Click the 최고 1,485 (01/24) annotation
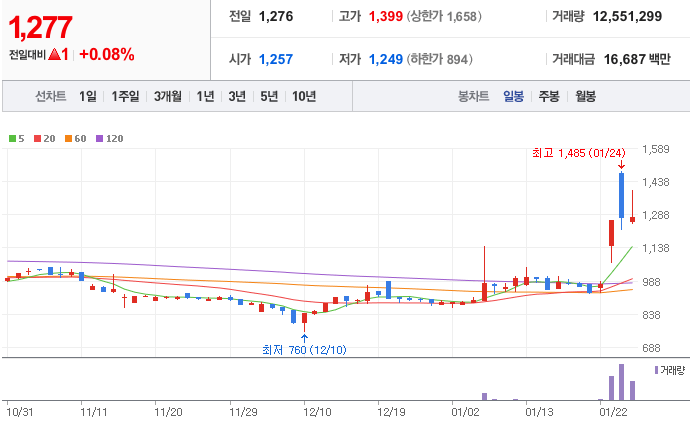Image resolution: width=690 pixels, height=422 pixels. coord(579,153)
